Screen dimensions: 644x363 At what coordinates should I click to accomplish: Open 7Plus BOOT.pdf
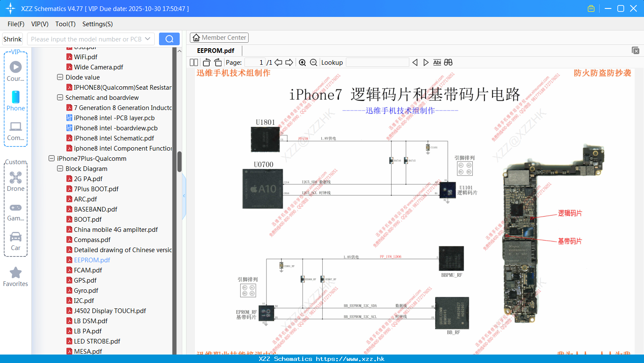tap(96, 189)
